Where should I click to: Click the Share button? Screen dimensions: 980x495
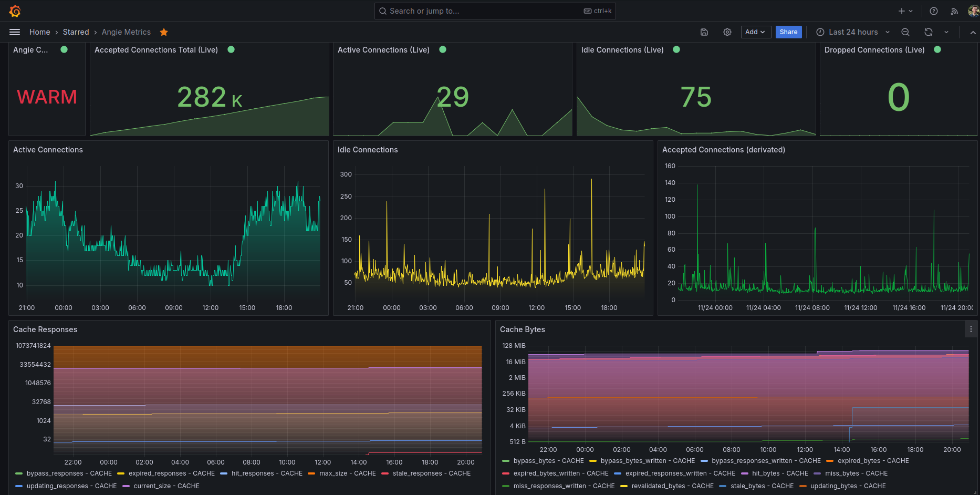(x=788, y=32)
